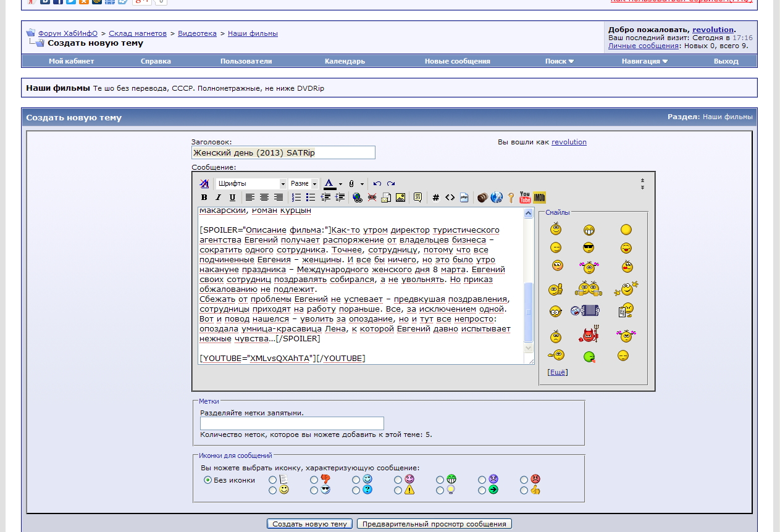
Task: Open the font size dropdown
Action: [x=303, y=184]
